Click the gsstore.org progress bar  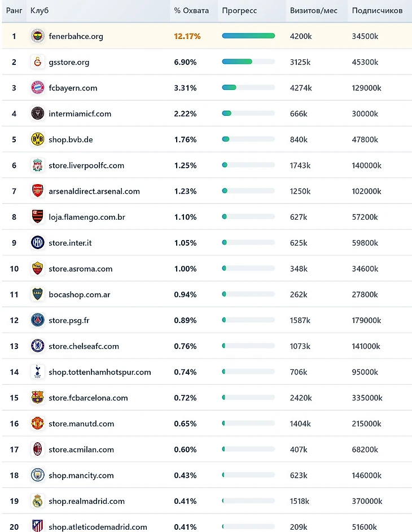pos(248,62)
